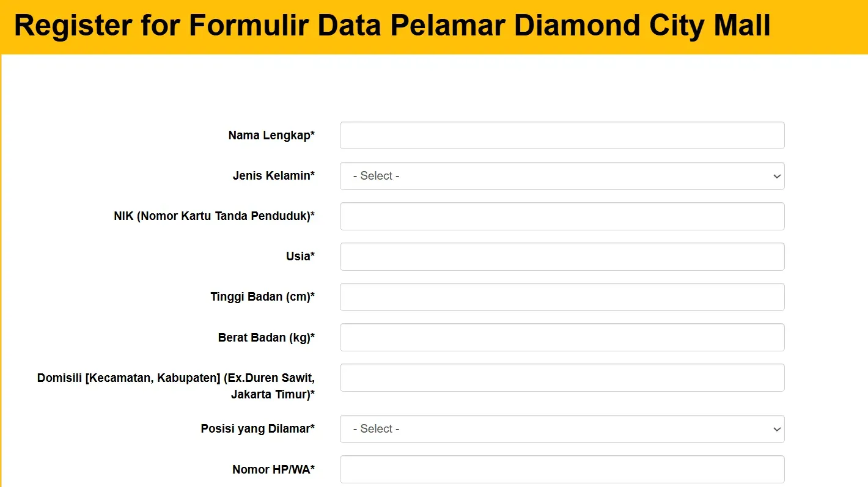Focus the Domisili text input
The width and height of the screenshot is (868, 487).
(562, 378)
